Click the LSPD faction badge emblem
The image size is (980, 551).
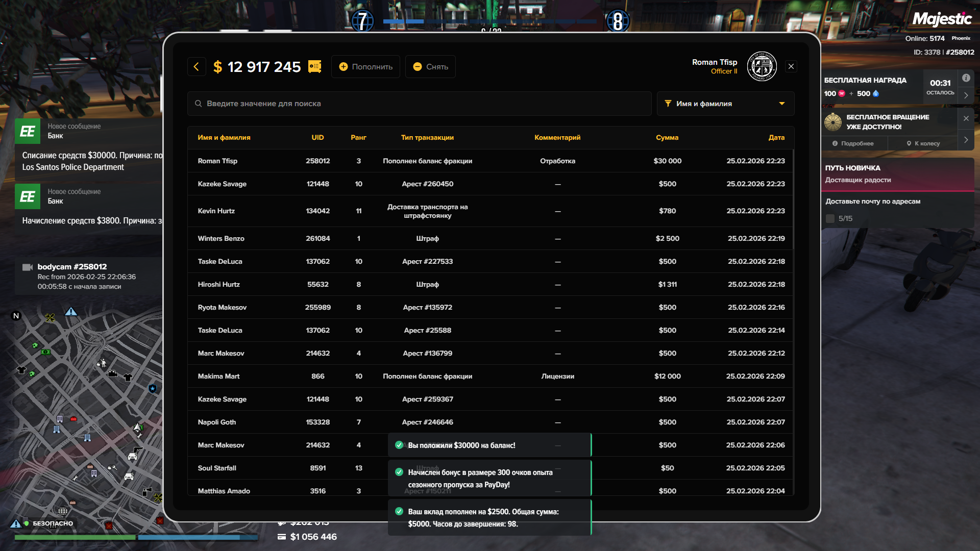762,66
